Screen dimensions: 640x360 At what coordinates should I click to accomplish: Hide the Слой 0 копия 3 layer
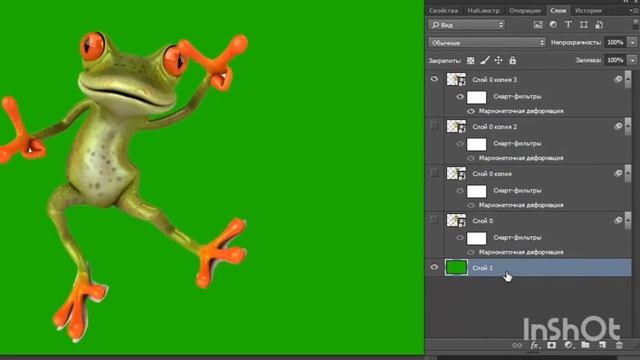pos(434,79)
